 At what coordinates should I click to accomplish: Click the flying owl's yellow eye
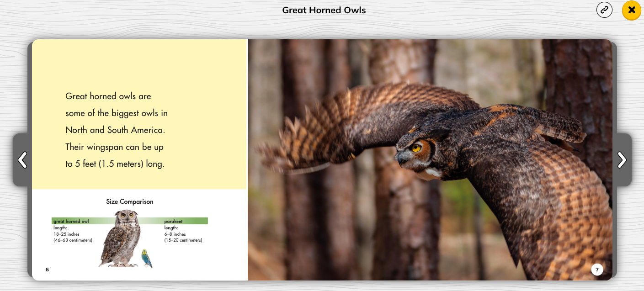pos(416,148)
